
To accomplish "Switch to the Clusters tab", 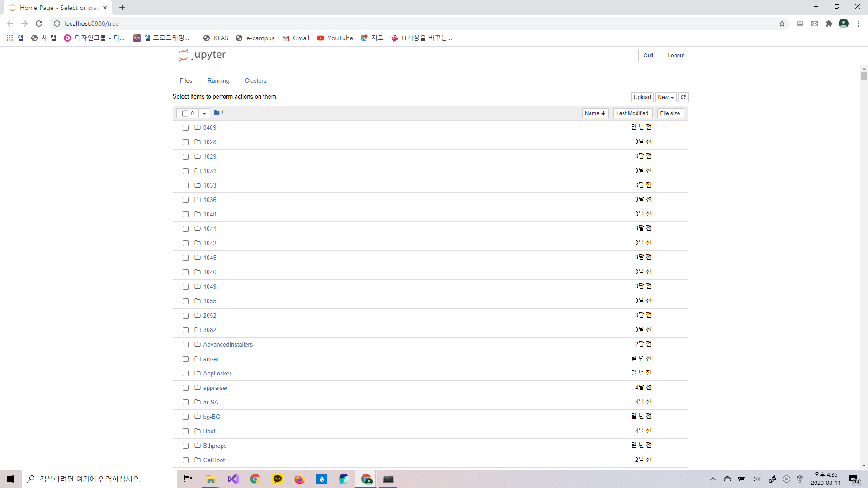I will (x=255, y=80).
